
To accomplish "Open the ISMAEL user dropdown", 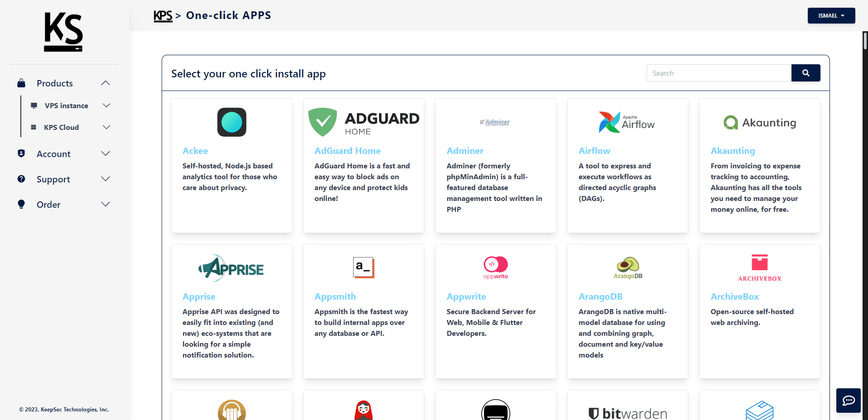I will click(831, 15).
